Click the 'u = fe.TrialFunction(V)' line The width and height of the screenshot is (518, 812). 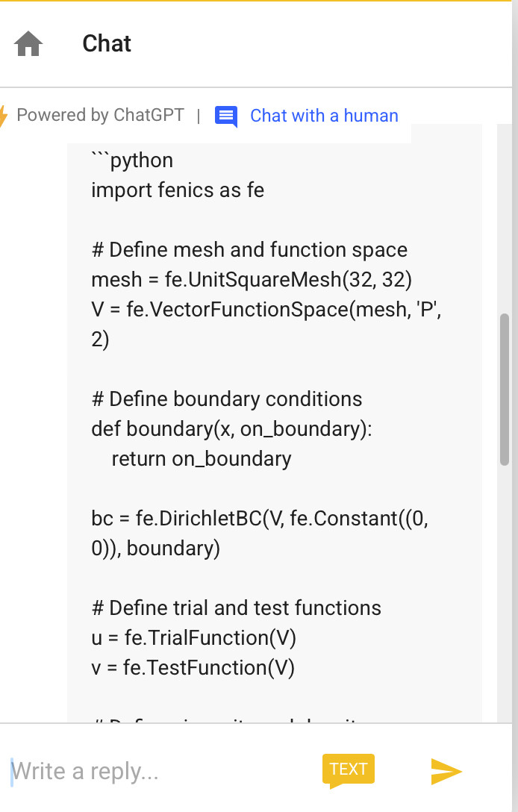pos(194,638)
